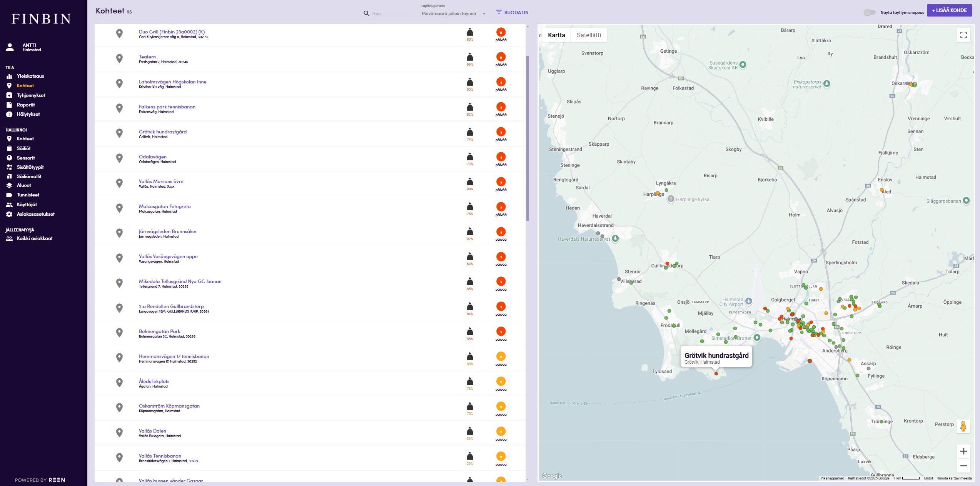980x486 pixels.
Task: Toggle the Näytä täyttymisnopeus switch
Action: click(869, 12)
